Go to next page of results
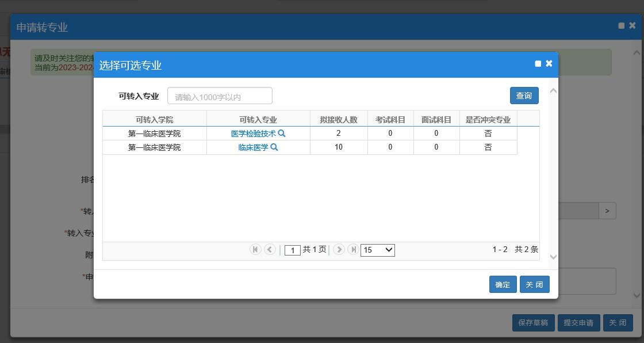The width and height of the screenshot is (644, 343). pyautogui.click(x=339, y=249)
